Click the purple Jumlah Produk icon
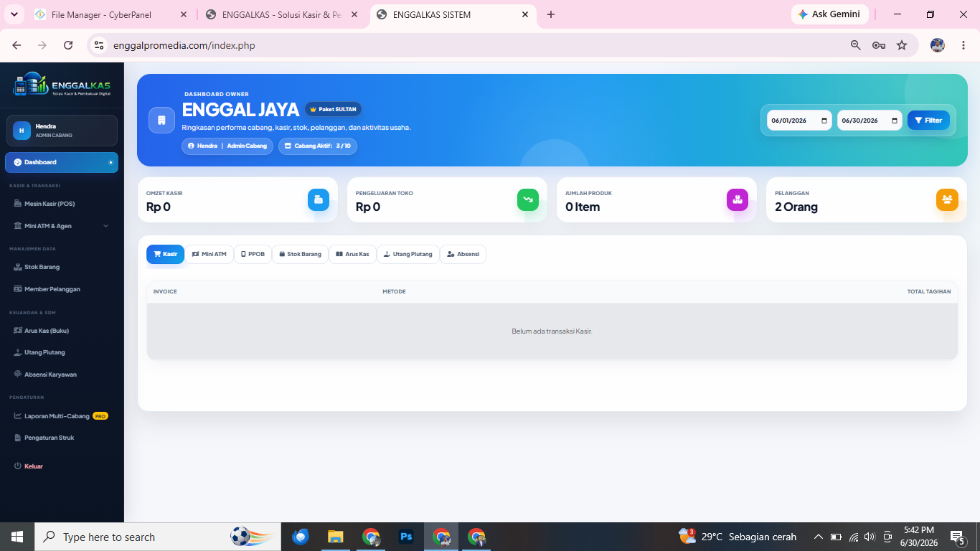 click(738, 199)
